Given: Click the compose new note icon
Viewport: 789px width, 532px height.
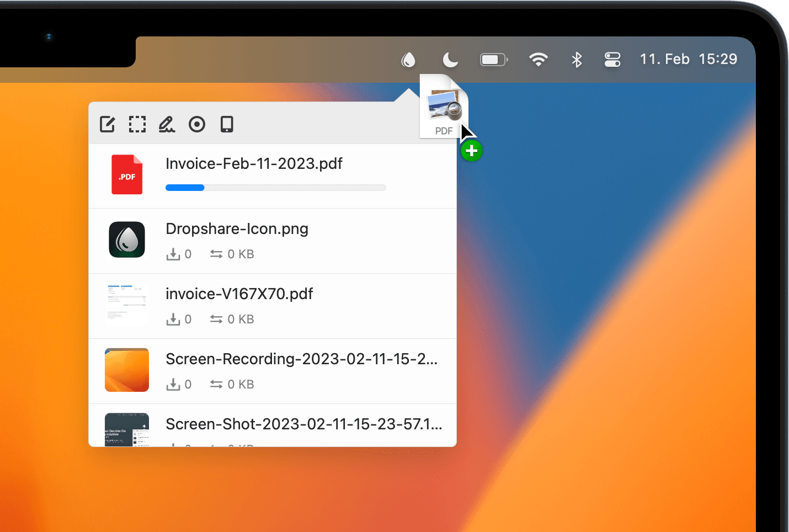Looking at the screenshot, I should click(x=107, y=124).
